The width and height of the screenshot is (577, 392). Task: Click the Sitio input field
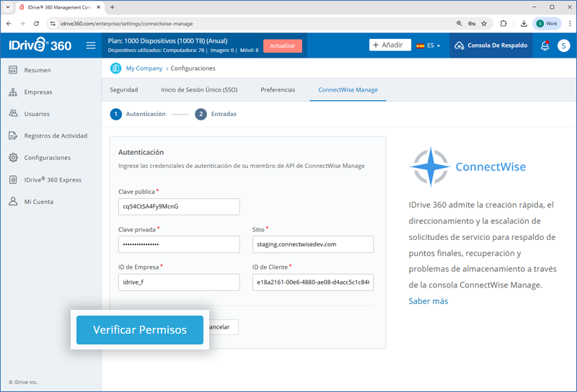click(313, 244)
